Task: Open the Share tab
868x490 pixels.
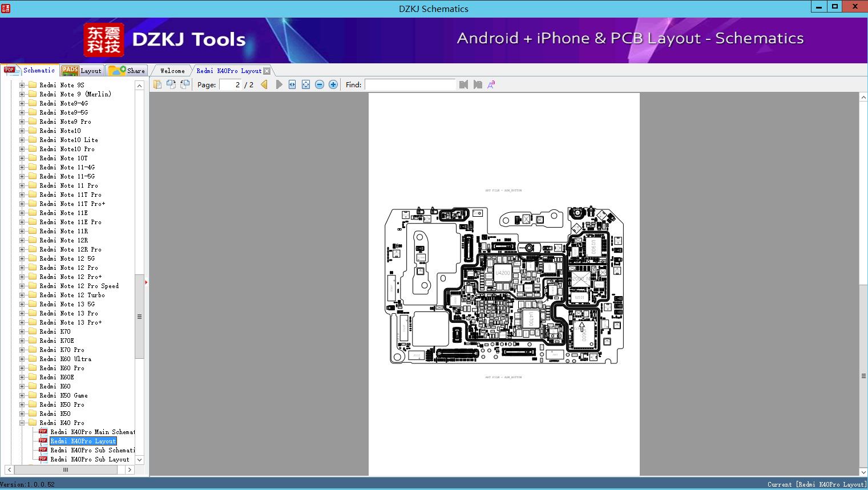Action: [x=127, y=71]
